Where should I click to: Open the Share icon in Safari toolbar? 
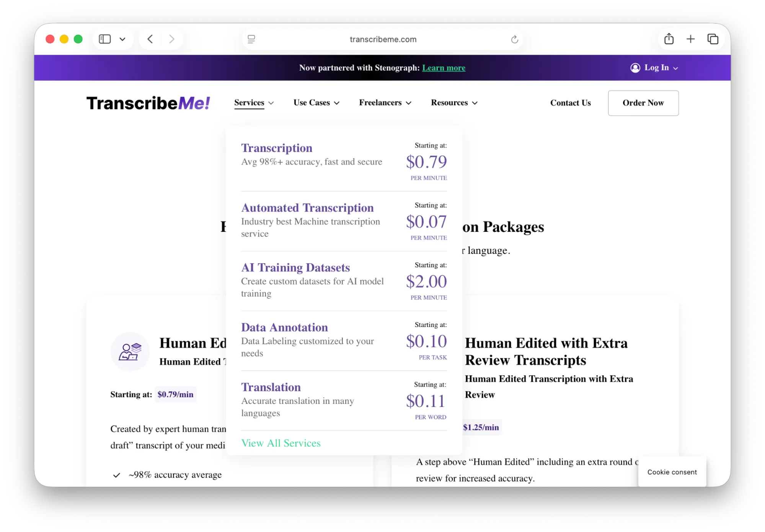669,39
